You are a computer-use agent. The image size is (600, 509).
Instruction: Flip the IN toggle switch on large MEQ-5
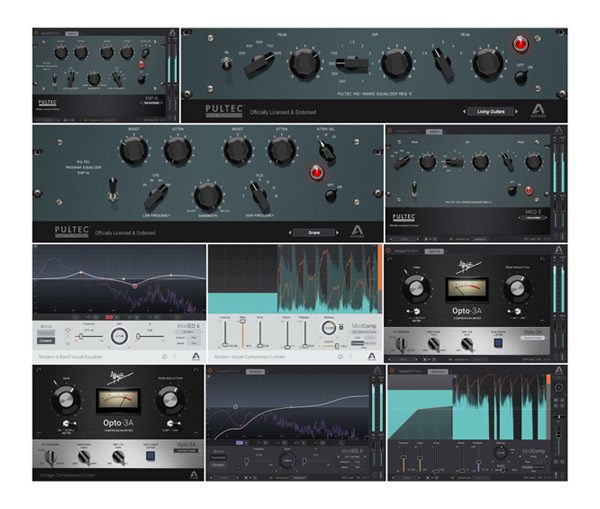click(226, 63)
